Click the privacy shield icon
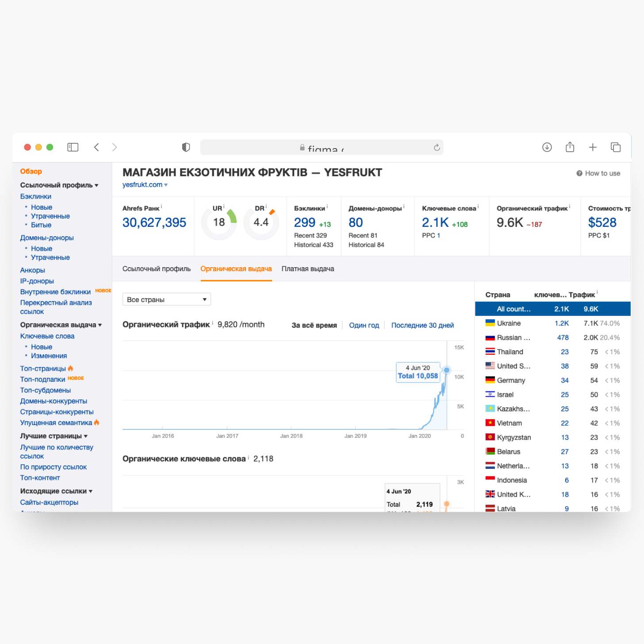 click(x=186, y=147)
